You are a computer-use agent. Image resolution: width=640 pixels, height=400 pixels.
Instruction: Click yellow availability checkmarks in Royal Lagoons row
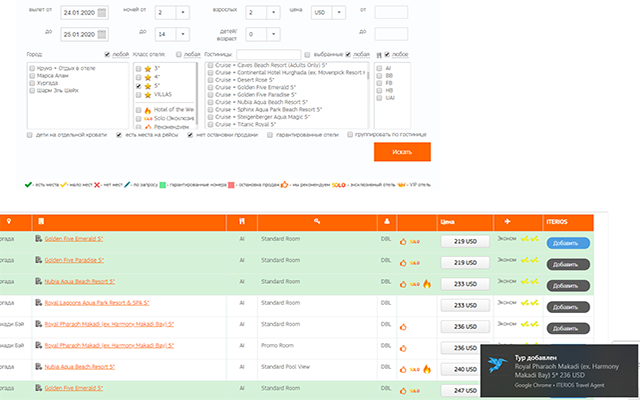(x=529, y=303)
